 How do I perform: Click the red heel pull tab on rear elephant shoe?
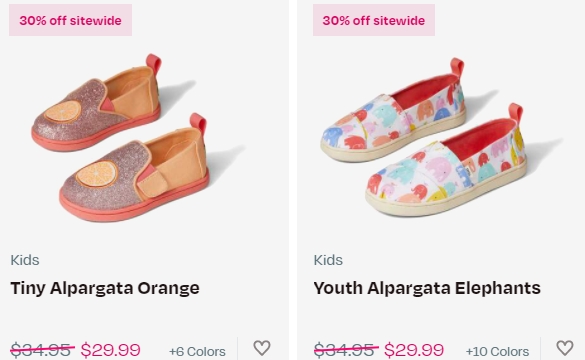[x=457, y=67]
